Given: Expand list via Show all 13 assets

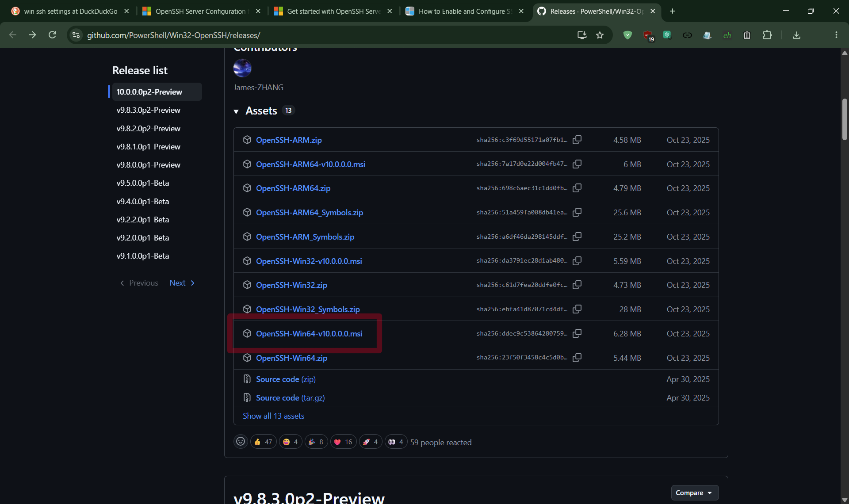Looking at the screenshot, I should point(273,416).
